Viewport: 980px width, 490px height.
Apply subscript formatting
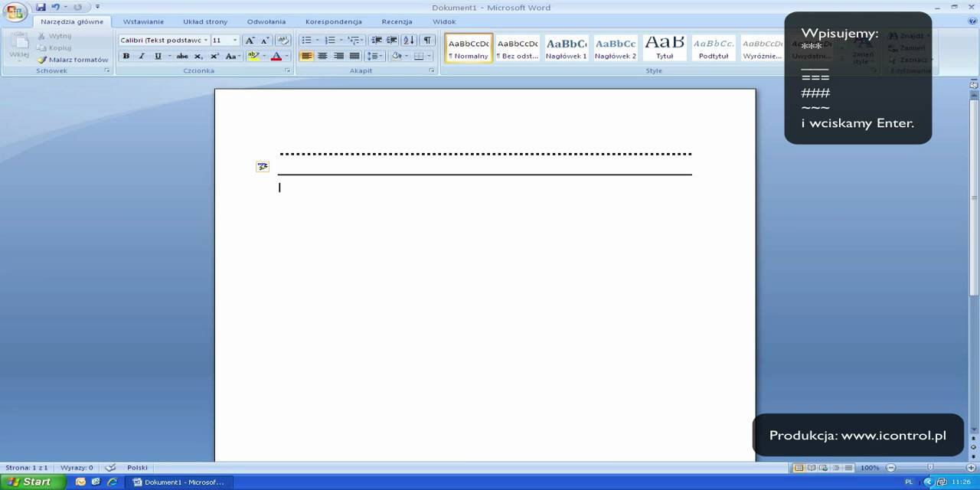[198, 56]
